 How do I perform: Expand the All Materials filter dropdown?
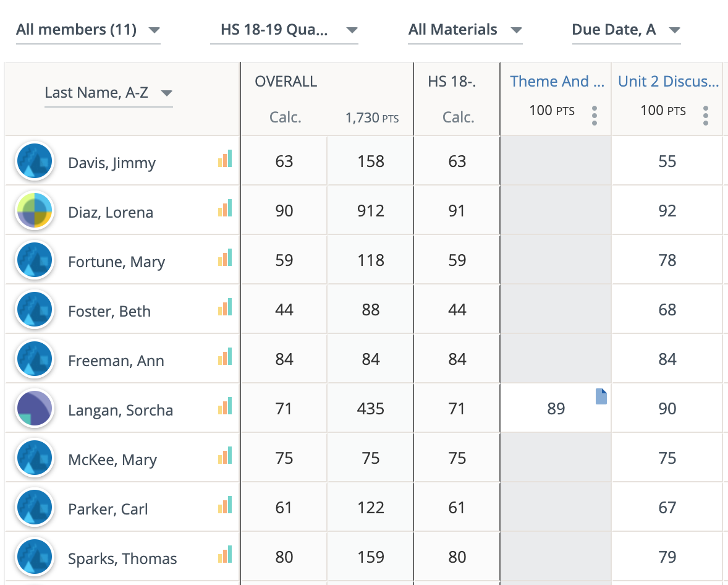(465, 30)
